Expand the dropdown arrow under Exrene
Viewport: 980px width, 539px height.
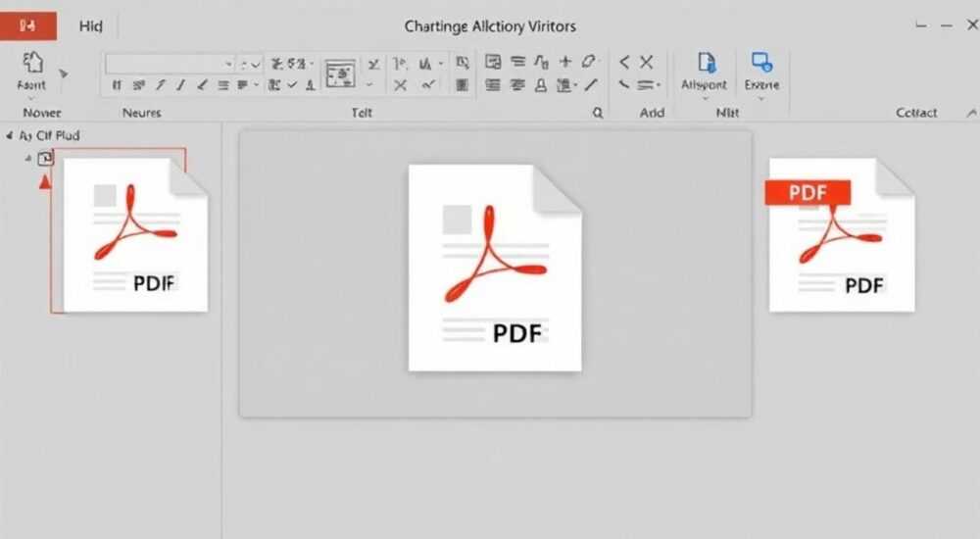(761, 98)
